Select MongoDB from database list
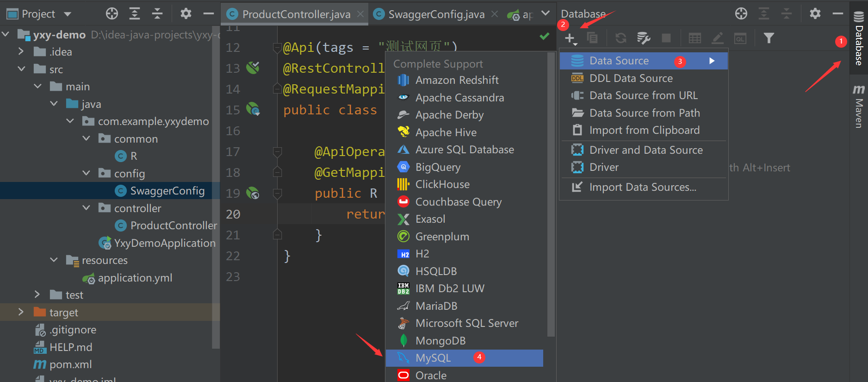868x382 pixels. tap(465, 341)
